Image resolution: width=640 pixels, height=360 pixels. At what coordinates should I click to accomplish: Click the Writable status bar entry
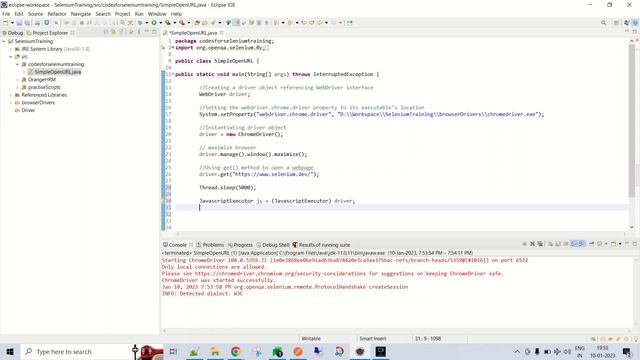[311, 338]
